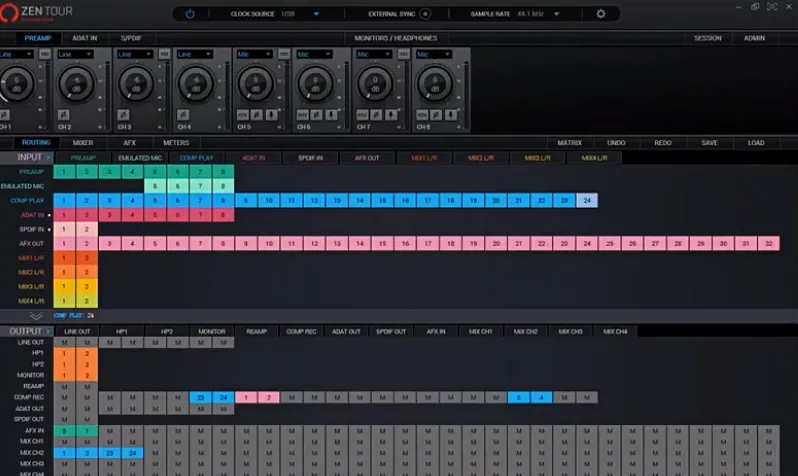Adjust the CH 2 gain knob
Image resolution: width=798 pixels, height=476 pixels.
[x=78, y=86]
